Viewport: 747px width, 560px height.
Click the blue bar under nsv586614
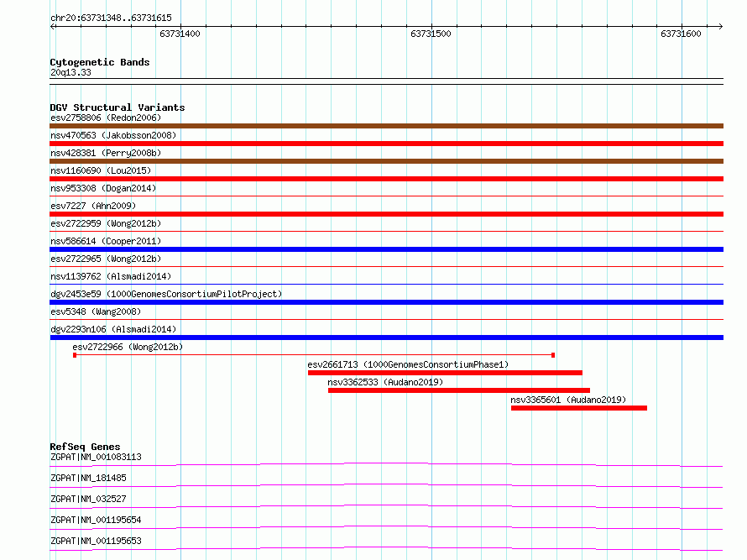(386, 249)
